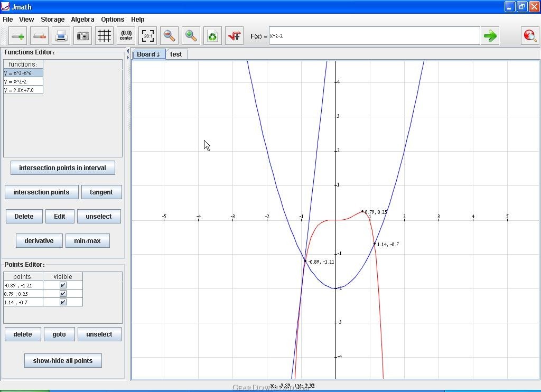541x392 pixels.
Task: Click delete in the Points Editor
Action: 23,334
